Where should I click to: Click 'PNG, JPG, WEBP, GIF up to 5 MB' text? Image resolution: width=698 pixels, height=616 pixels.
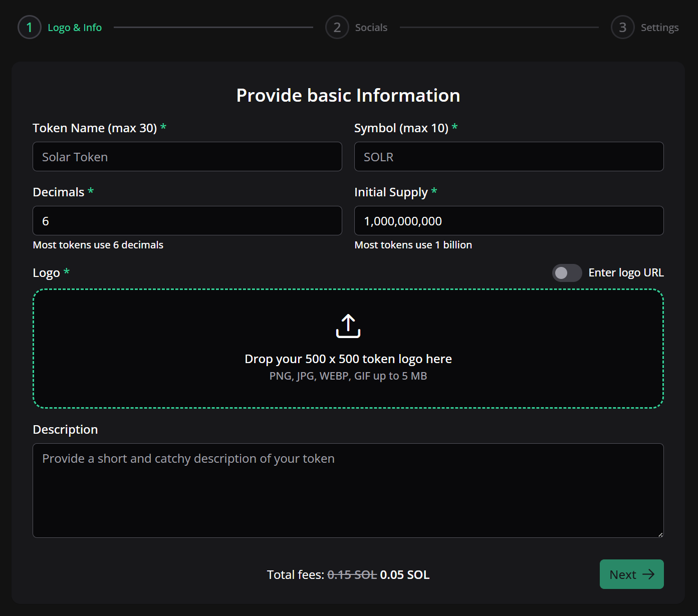pos(348,376)
